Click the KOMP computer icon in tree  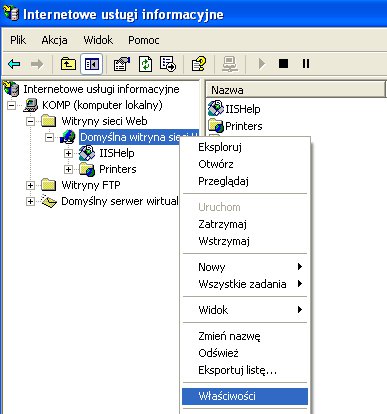31,105
